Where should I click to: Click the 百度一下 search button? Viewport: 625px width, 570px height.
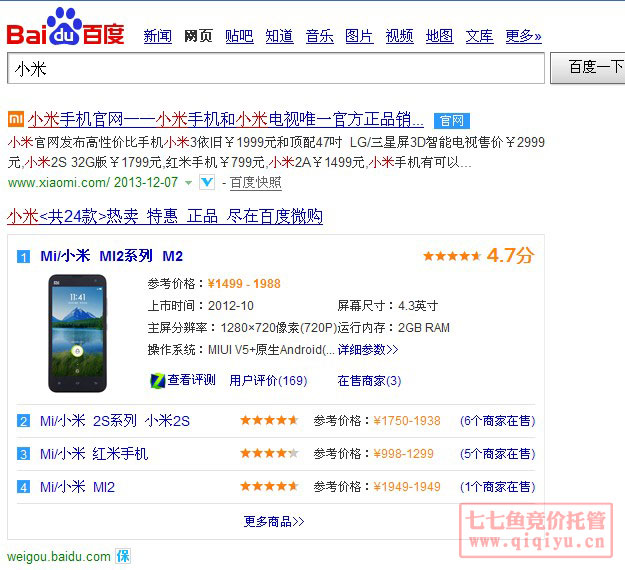point(588,68)
